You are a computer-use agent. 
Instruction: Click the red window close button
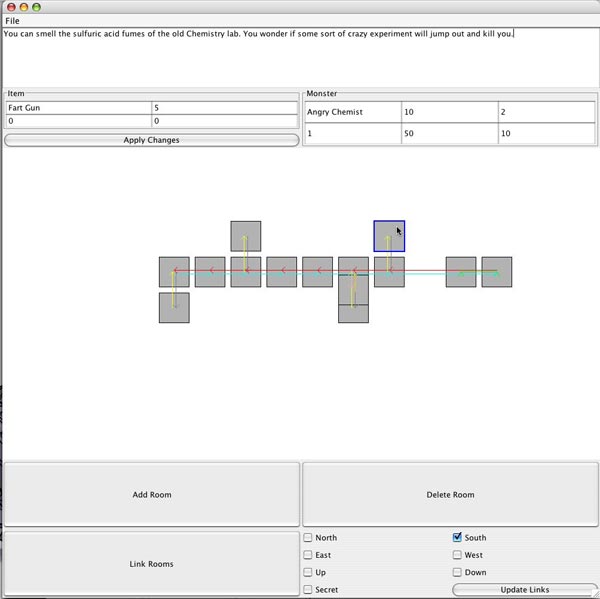[x=11, y=7]
